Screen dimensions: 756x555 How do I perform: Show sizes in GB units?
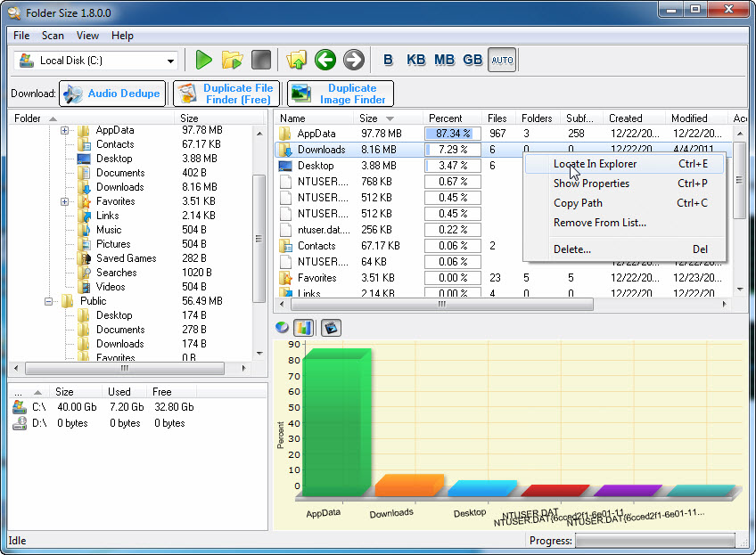click(472, 60)
